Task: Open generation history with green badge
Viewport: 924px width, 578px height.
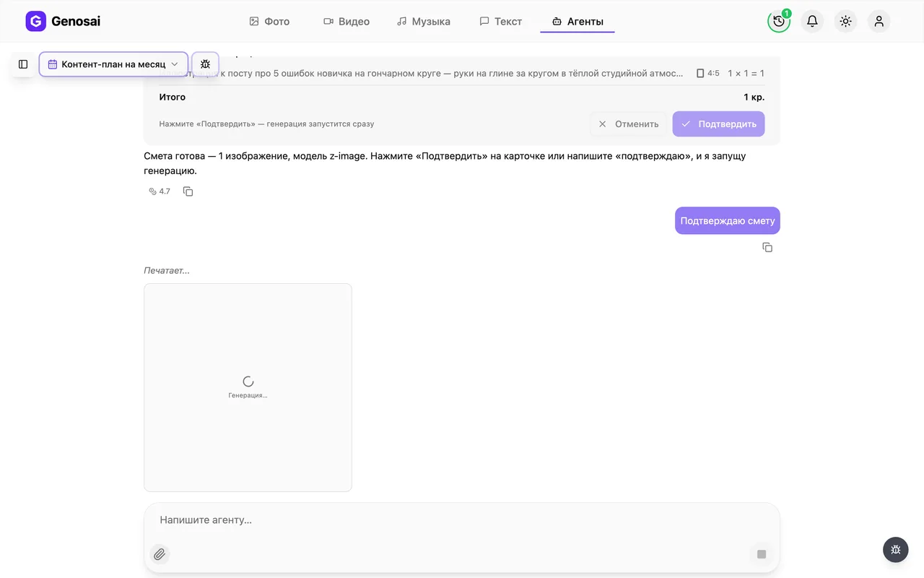Action: click(x=779, y=21)
